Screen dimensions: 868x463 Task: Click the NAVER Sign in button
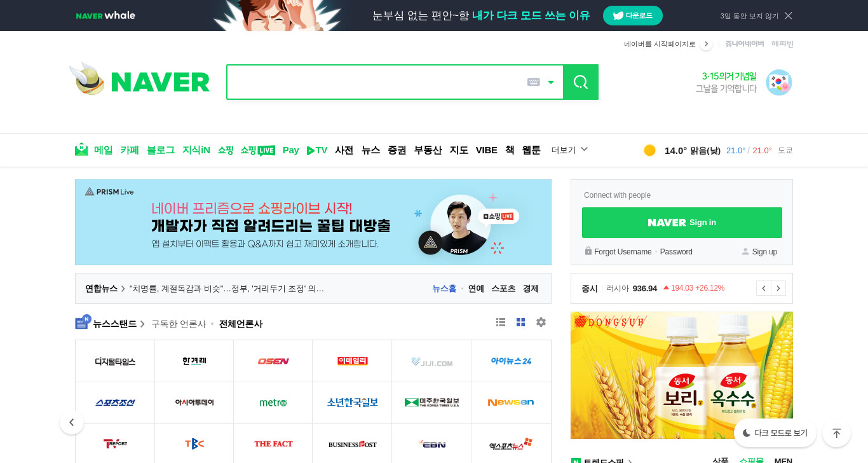click(682, 223)
